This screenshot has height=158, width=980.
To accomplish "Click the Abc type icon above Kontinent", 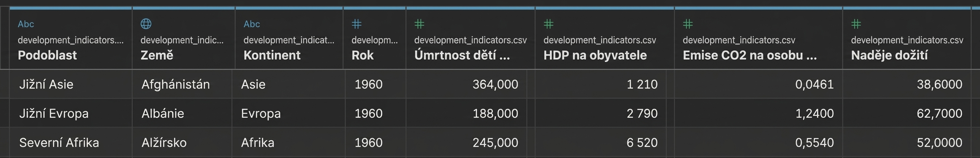I will [x=252, y=24].
